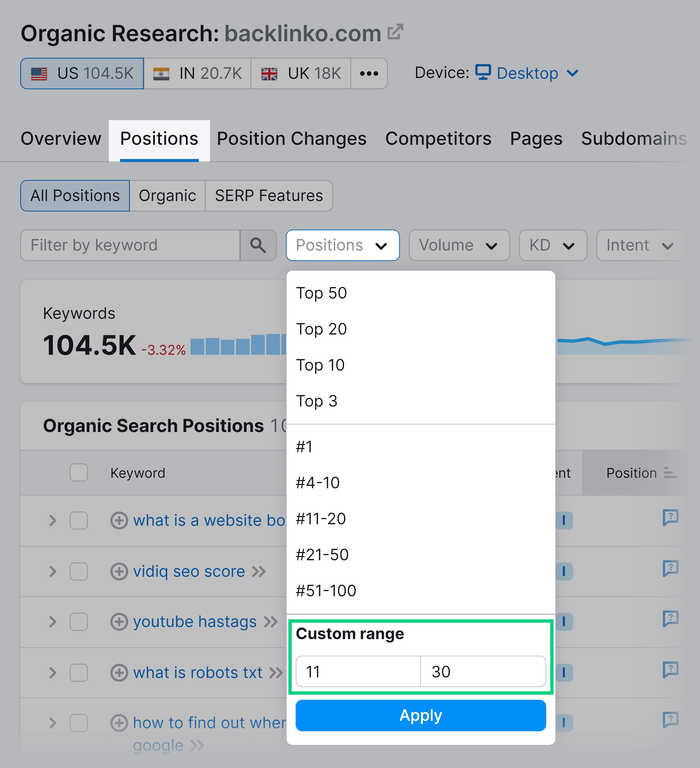
Task: Open the SERP snapshot question-mark icon on first row
Action: point(671,518)
